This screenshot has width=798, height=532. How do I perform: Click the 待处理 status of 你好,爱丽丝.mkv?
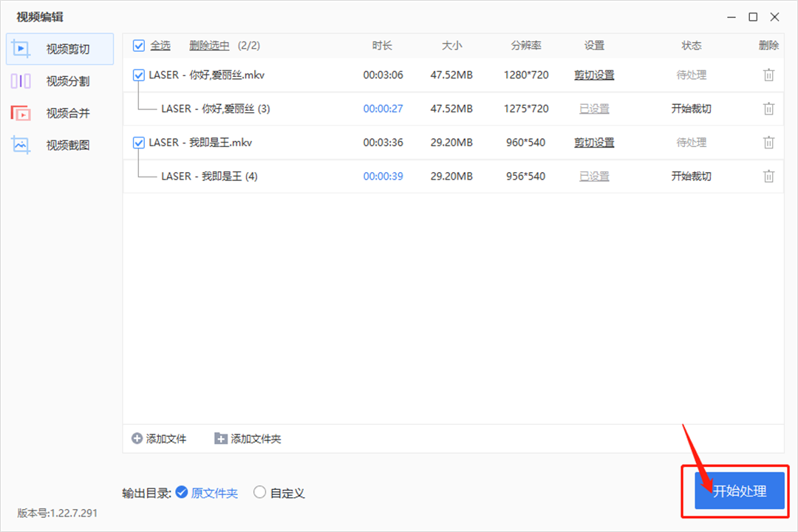pos(691,75)
